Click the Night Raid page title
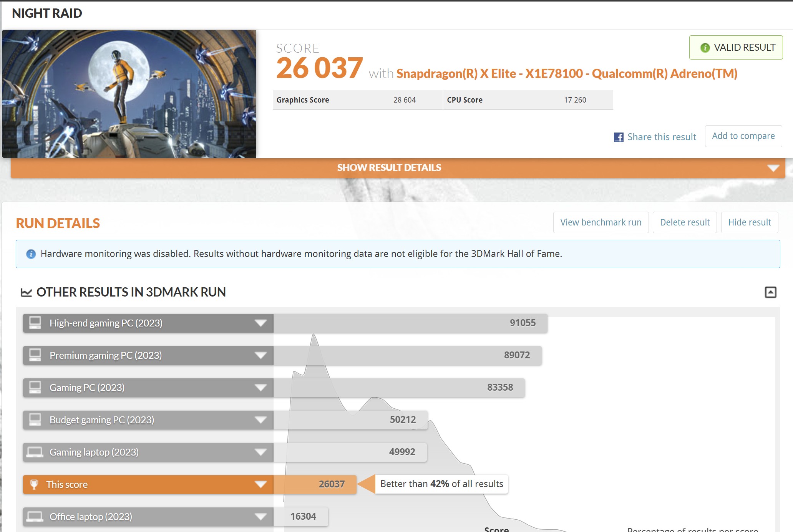The width and height of the screenshot is (793, 532). pos(47,13)
